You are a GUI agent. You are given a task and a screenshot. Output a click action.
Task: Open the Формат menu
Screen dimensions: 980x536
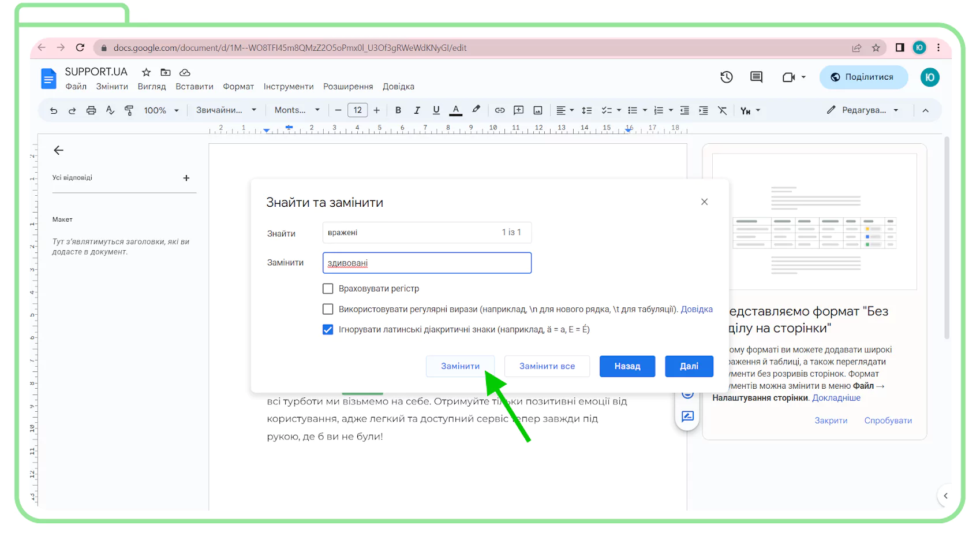pos(238,87)
